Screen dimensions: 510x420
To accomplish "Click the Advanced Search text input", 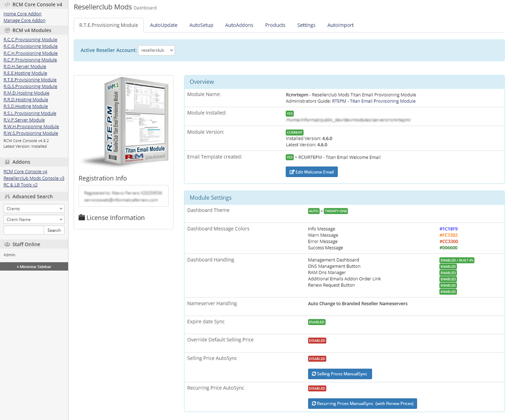I will (x=23, y=230).
